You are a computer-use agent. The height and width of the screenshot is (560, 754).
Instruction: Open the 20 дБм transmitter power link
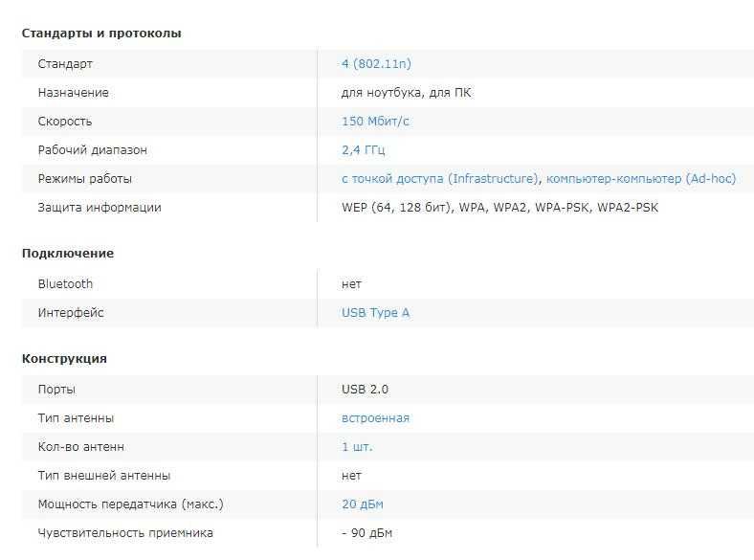(363, 504)
